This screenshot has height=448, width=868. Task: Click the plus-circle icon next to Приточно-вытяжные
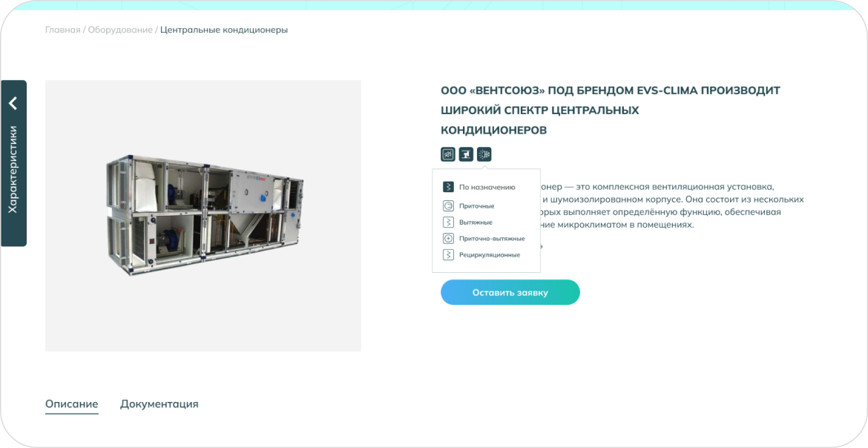tap(448, 239)
